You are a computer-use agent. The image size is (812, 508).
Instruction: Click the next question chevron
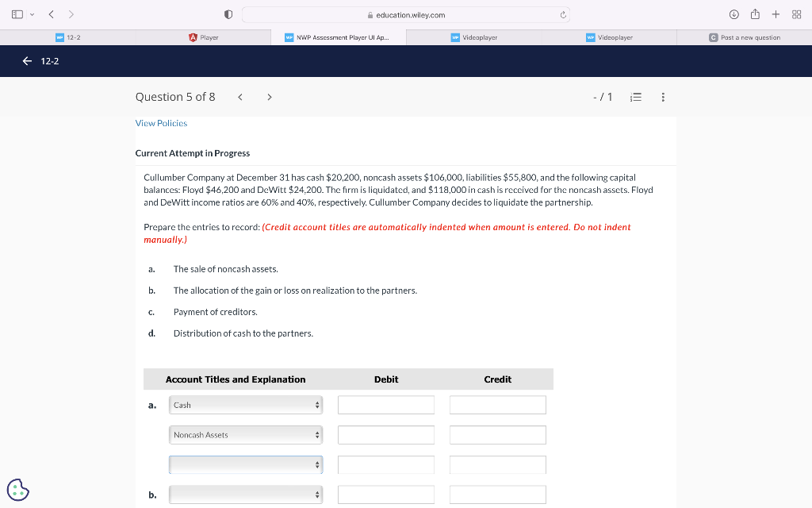(269, 96)
